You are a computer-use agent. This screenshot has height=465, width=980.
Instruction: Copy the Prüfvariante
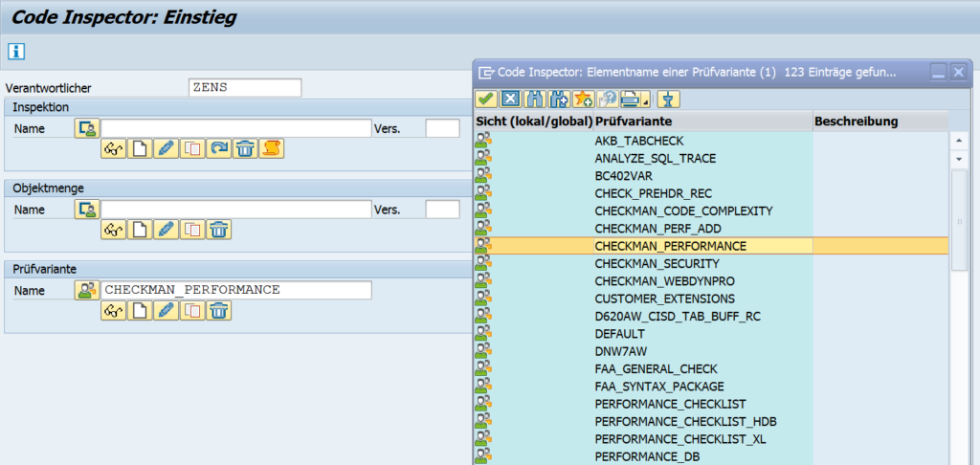click(192, 310)
